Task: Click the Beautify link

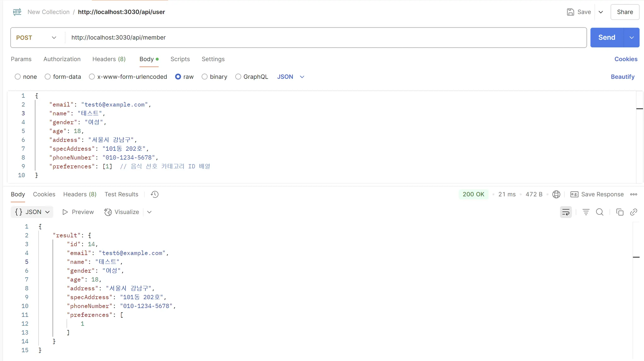Action: click(x=622, y=77)
